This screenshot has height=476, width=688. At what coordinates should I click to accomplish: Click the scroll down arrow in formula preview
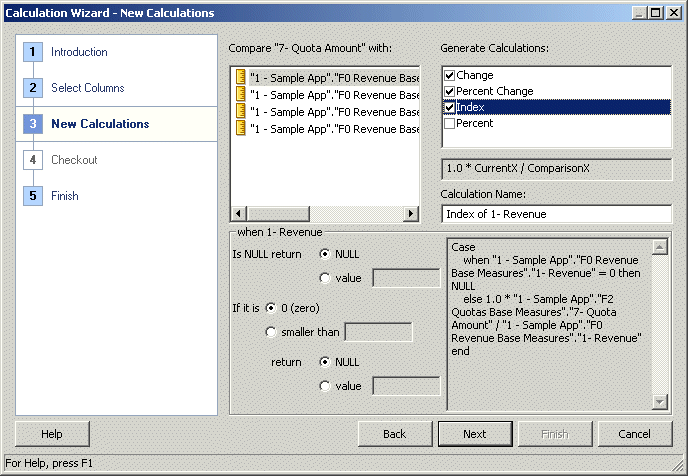660,401
